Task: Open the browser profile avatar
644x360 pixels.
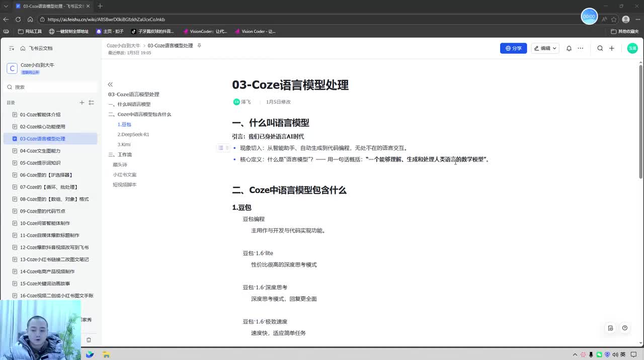Action: (626, 19)
